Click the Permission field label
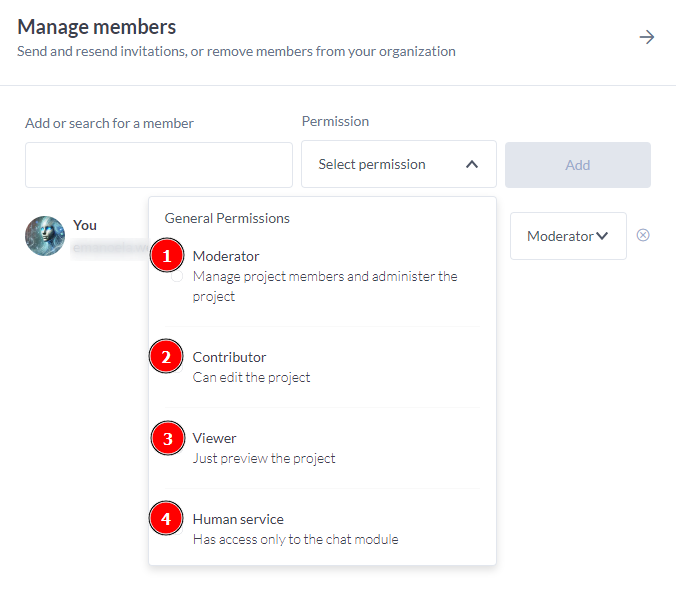Image resolution: width=676 pixels, height=595 pixels. click(335, 121)
